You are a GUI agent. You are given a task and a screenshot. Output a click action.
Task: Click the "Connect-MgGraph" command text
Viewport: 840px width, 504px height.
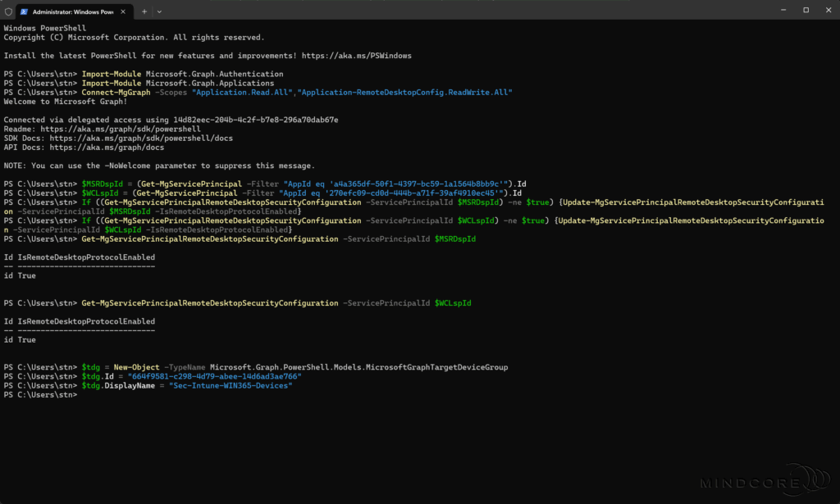(116, 92)
